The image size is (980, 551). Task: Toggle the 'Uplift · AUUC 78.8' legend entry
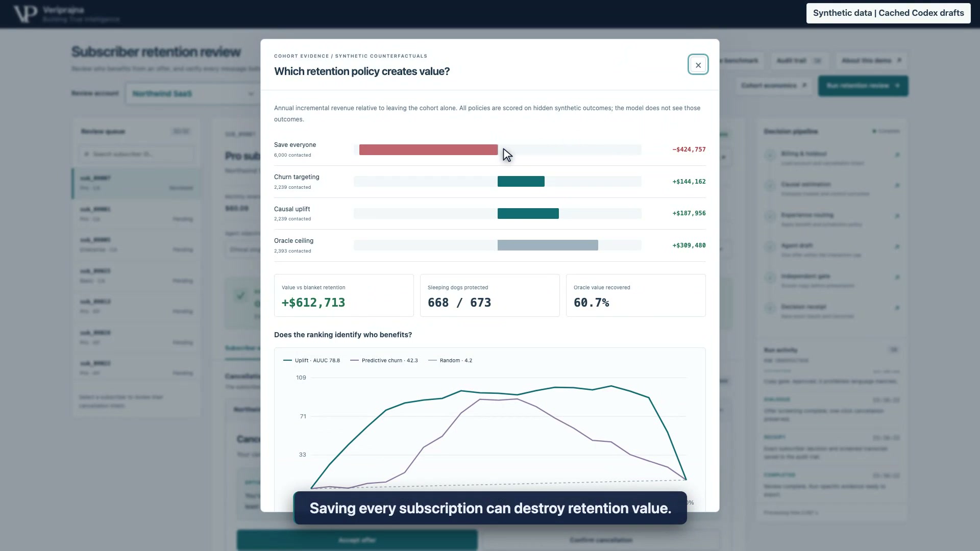click(311, 361)
